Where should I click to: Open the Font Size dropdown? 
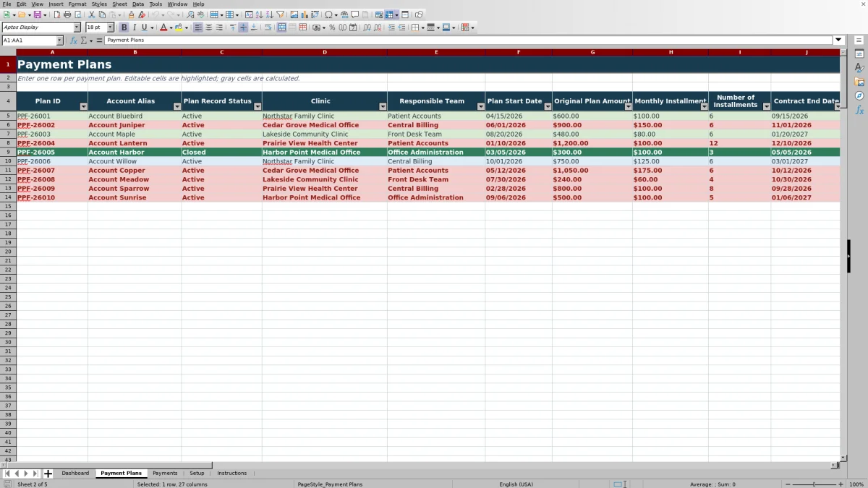pos(111,27)
